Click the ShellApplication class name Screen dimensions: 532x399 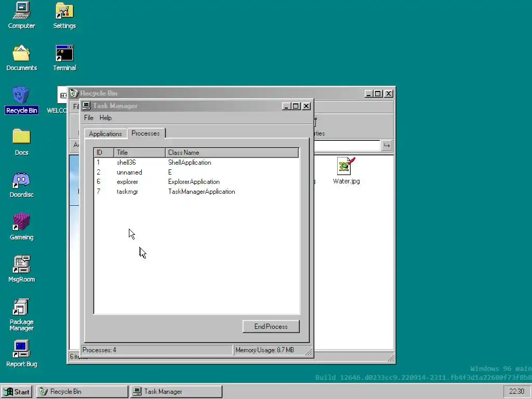coord(190,163)
